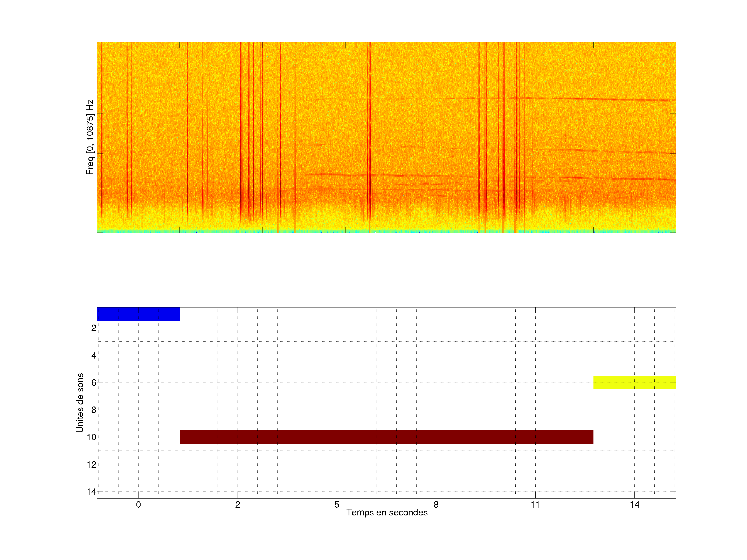Click y-axis tick label 4
Viewport: 747px width, 560px height.
click(x=94, y=355)
